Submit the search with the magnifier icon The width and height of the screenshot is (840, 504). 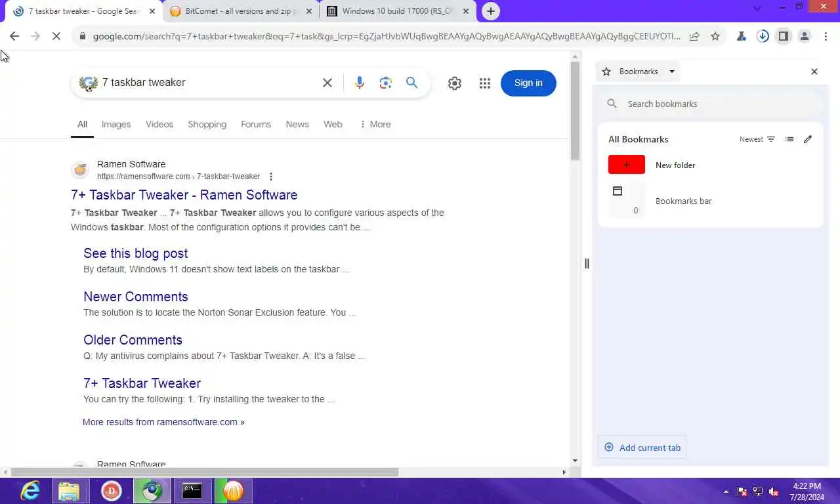coord(411,83)
